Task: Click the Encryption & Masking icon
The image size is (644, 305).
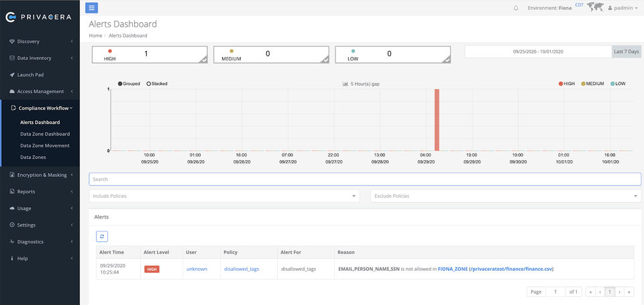Action: pyautogui.click(x=12, y=175)
